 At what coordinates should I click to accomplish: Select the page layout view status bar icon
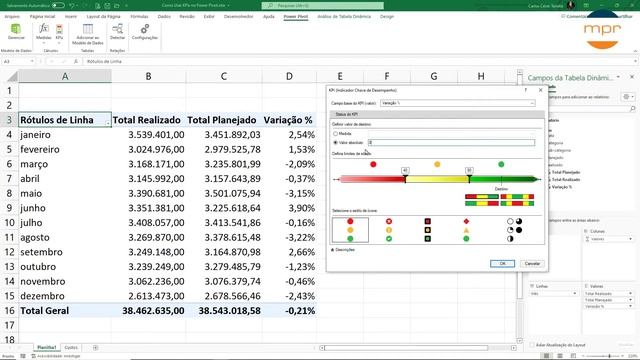pyautogui.click(x=560, y=356)
